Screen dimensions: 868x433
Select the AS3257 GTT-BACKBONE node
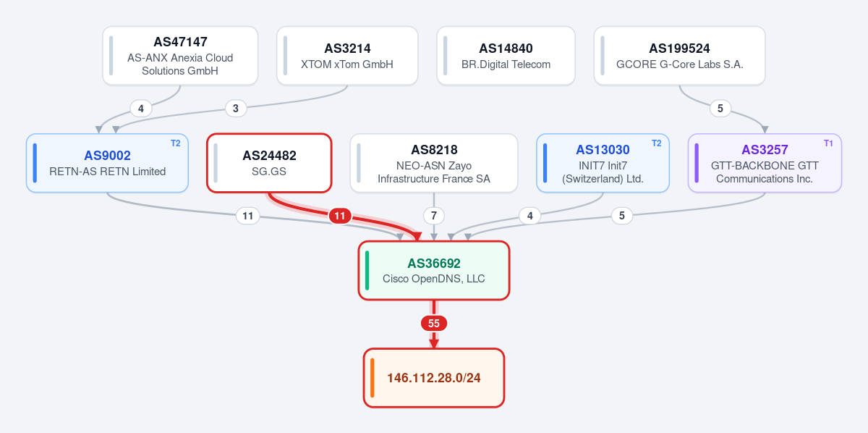(x=765, y=163)
